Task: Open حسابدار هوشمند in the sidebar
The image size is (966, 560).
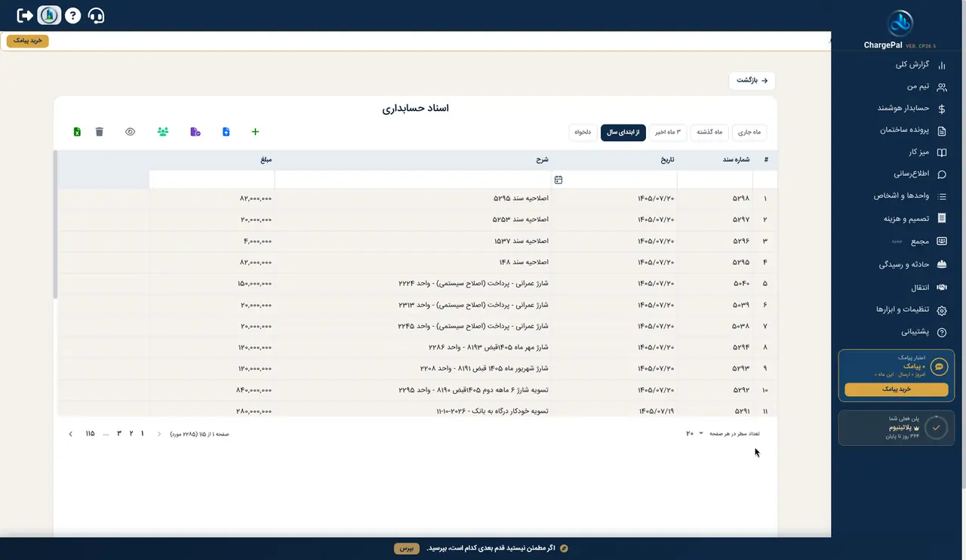Action: pyautogui.click(x=904, y=109)
